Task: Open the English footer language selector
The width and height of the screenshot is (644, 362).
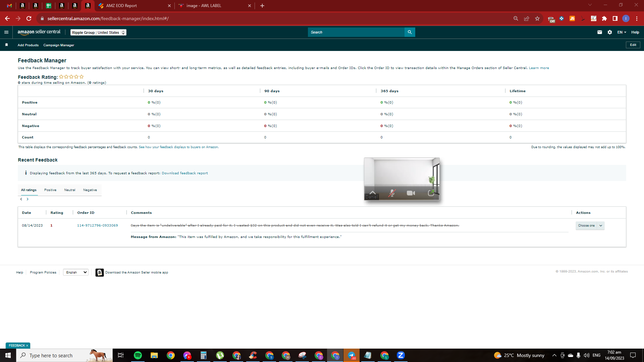Action: (x=76, y=273)
